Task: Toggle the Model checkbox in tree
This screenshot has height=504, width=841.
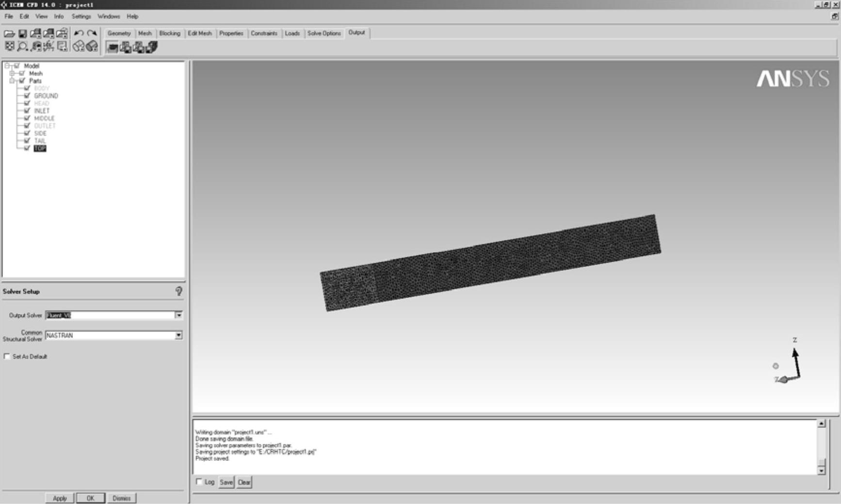Action: pos(17,66)
